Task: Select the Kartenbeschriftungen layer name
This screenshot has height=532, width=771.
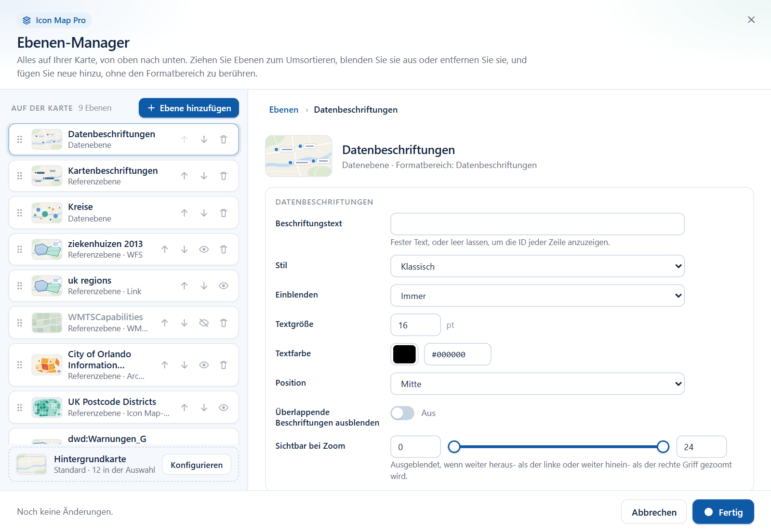Action: pyautogui.click(x=113, y=171)
